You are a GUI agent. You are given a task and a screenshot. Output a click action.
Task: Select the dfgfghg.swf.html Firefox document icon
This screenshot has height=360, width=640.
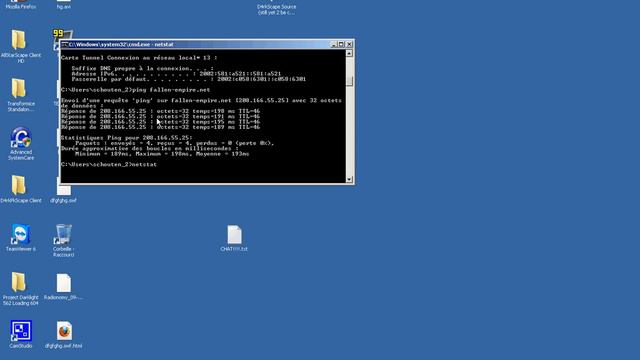pos(64,331)
